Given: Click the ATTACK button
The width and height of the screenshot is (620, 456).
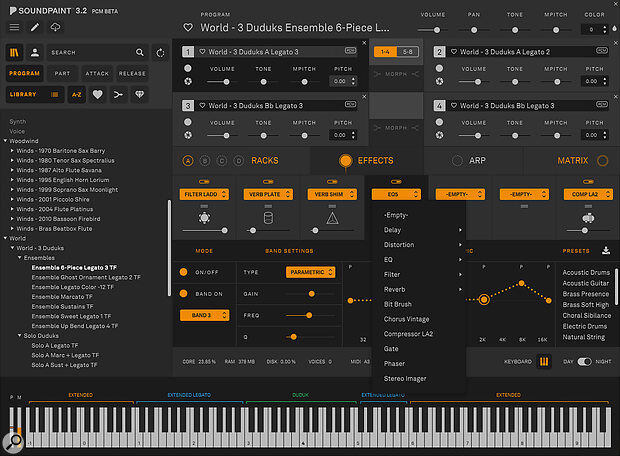Looking at the screenshot, I should (97, 74).
